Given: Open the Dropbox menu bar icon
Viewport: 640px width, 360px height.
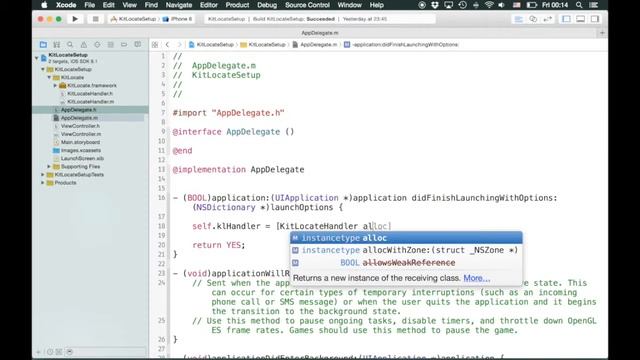Looking at the screenshot, I should click(435, 5).
